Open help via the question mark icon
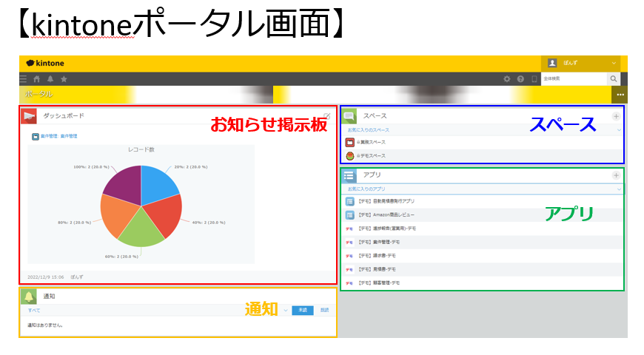644x355 pixels. pos(520,79)
